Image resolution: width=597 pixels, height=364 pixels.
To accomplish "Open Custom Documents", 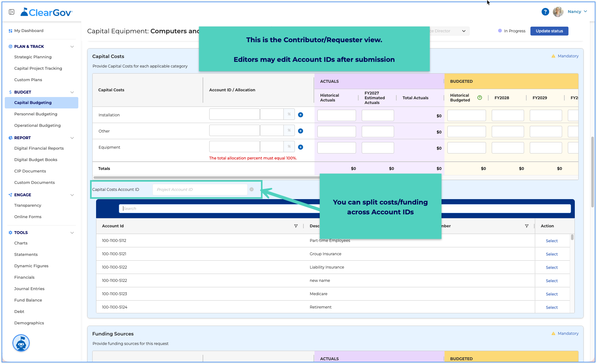I will (x=35, y=183).
